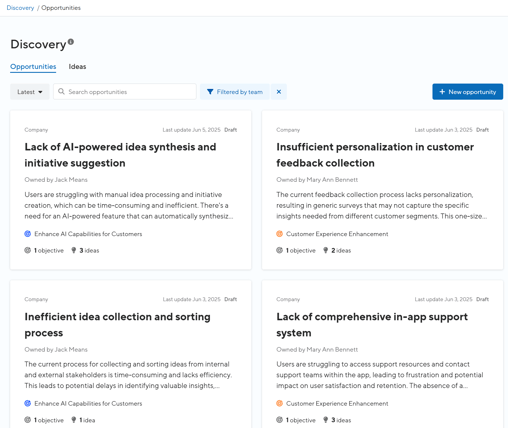The height and width of the screenshot is (428, 508).
Task: Open Inefficient idea collection and sorting process card
Action: pos(117,325)
